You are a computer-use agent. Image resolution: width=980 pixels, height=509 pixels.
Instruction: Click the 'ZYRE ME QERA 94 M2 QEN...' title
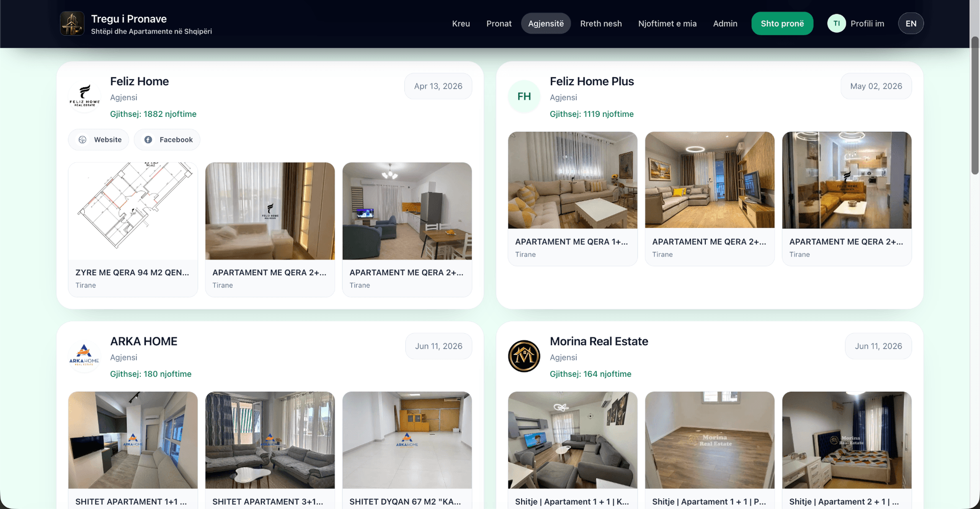tap(132, 273)
